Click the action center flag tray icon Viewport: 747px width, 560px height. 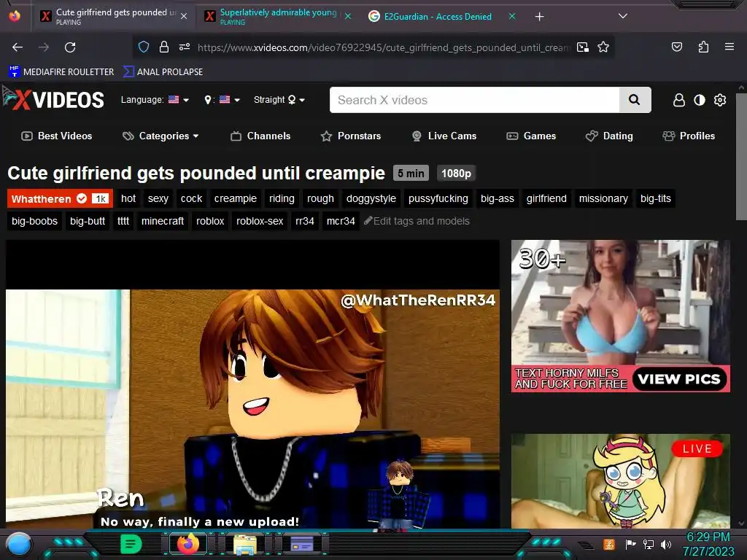coord(630,544)
